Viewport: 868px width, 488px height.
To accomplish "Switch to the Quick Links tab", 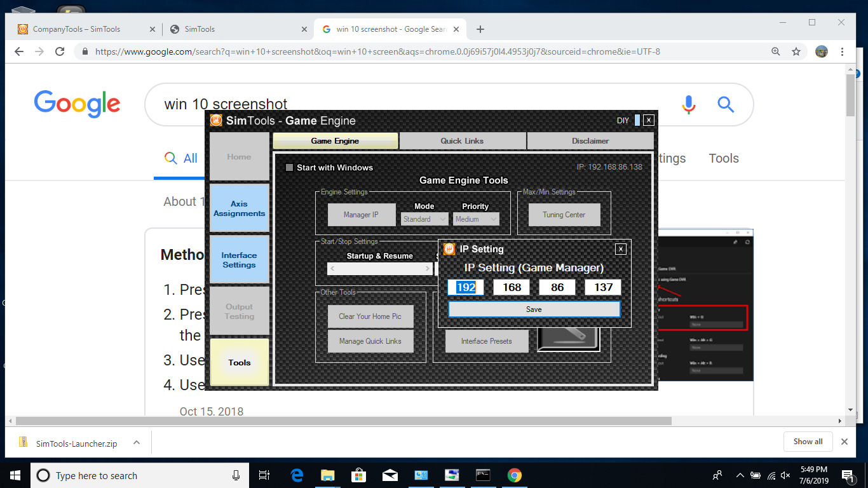I will [x=462, y=141].
